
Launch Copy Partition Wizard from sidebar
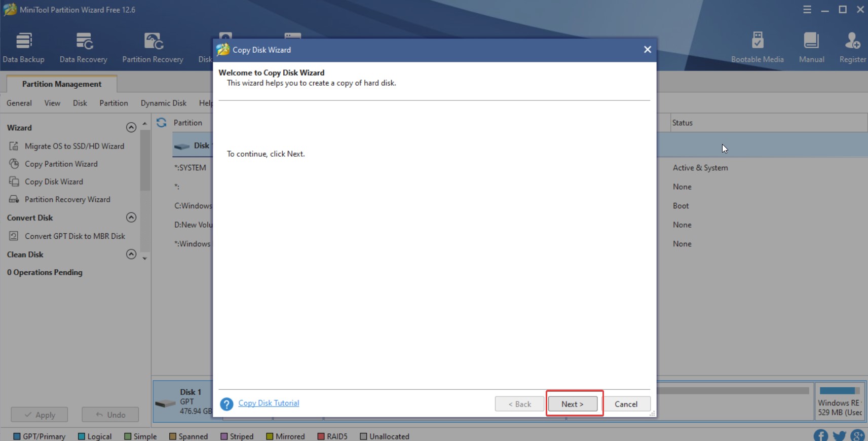pos(54,164)
